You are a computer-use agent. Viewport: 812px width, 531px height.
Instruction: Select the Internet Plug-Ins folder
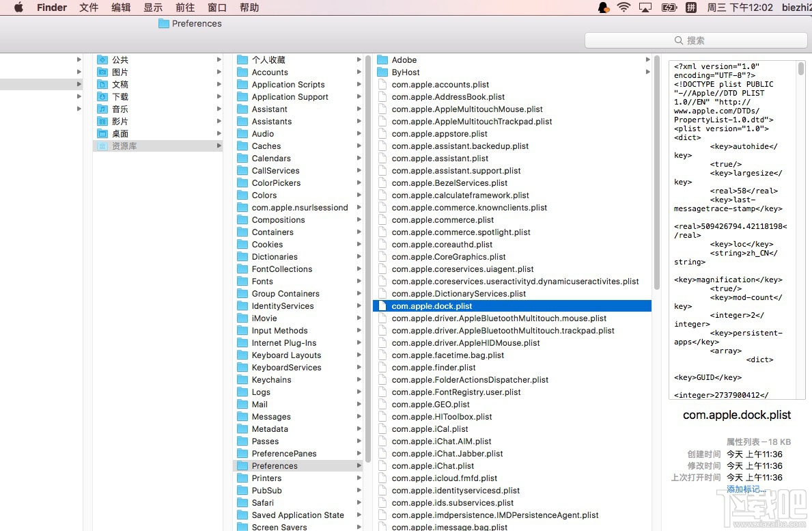coord(284,343)
